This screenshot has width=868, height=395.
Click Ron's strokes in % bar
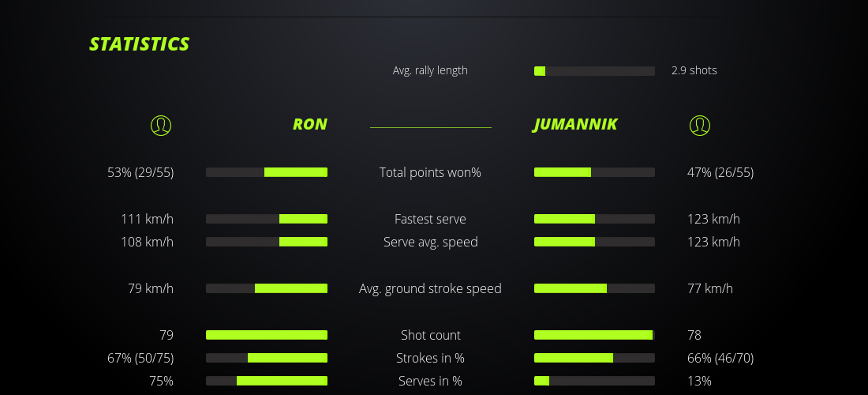[267, 358]
